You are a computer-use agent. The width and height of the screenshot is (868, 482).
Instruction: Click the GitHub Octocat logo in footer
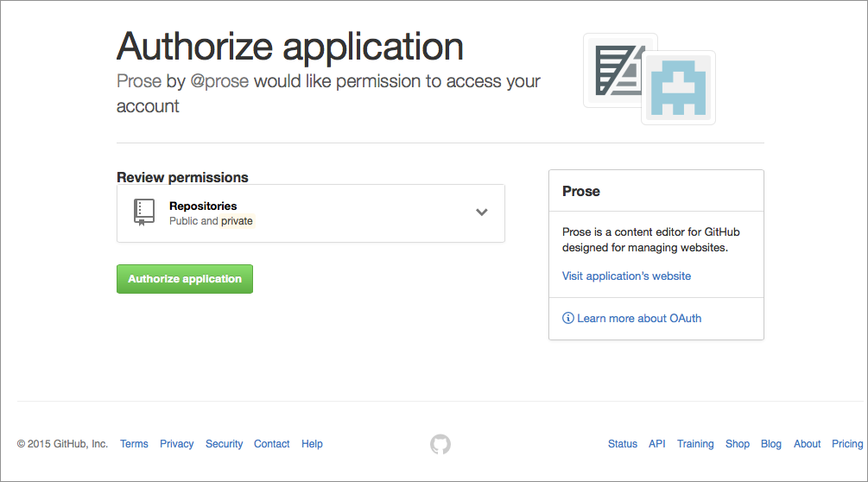point(440,444)
